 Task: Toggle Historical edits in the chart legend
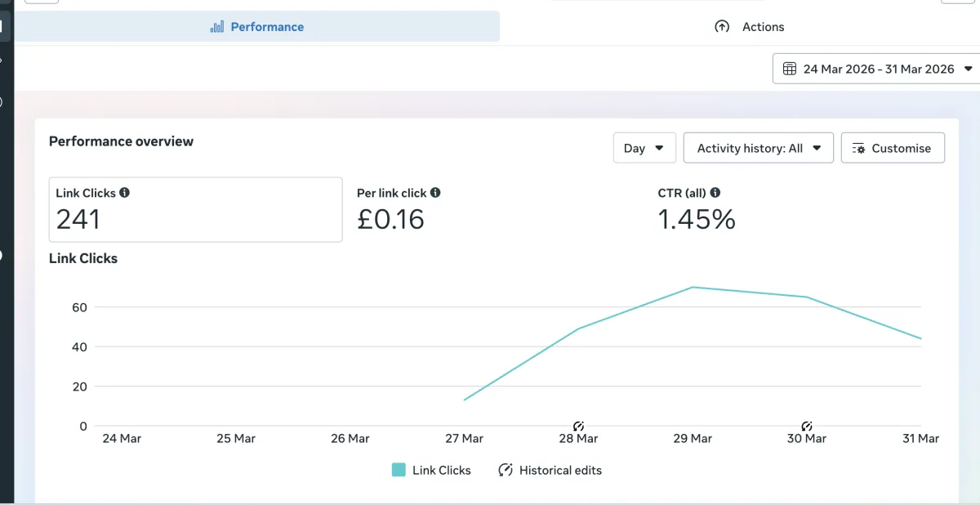(x=550, y=470)
